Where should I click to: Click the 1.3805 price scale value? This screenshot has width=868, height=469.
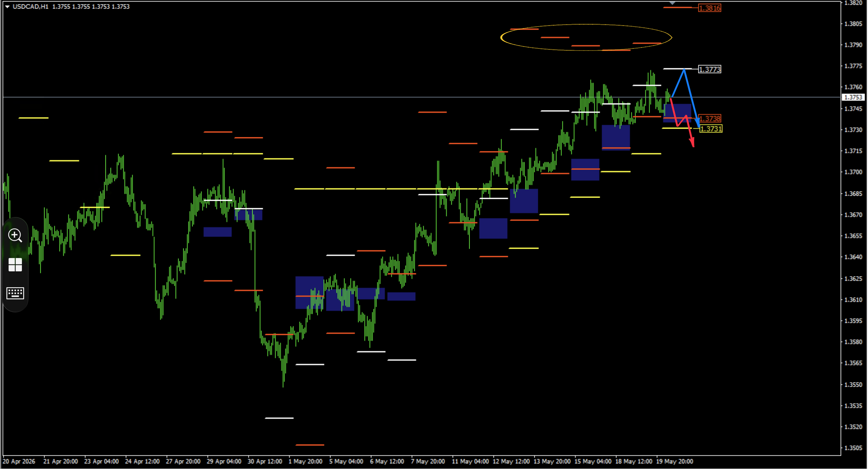coord(853,24)
